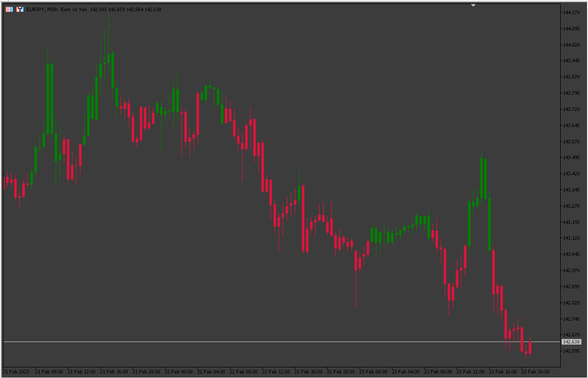Click the 22 Feb 16:30 time label
The width and height of the screenshot is (588, 378).
(308, 372)
